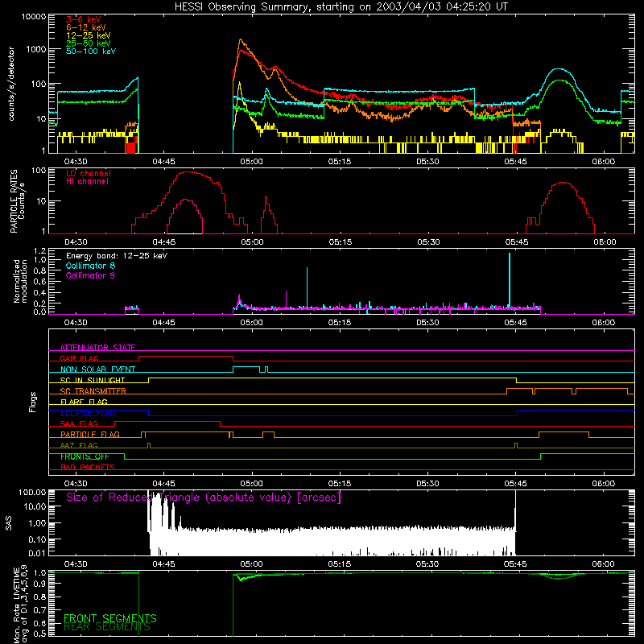644x644 pixels.
Task: Select the 3-6 keV legend label
Action: (83, 19)
